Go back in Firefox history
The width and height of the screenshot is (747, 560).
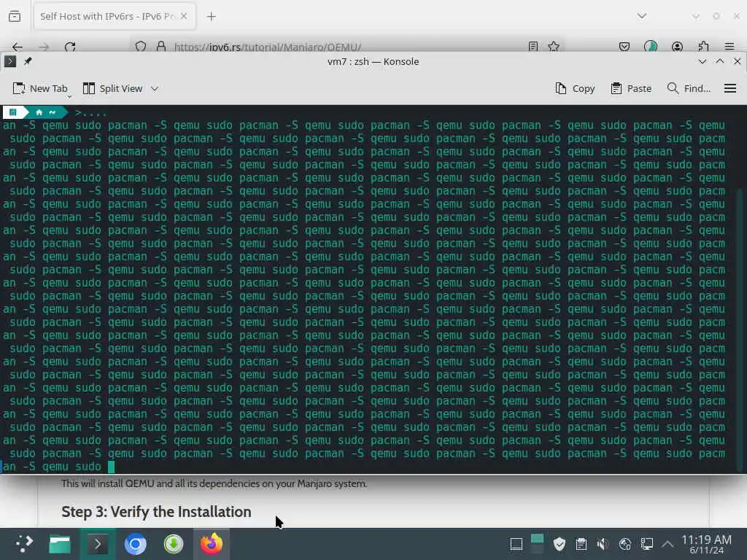coord(18,47)
